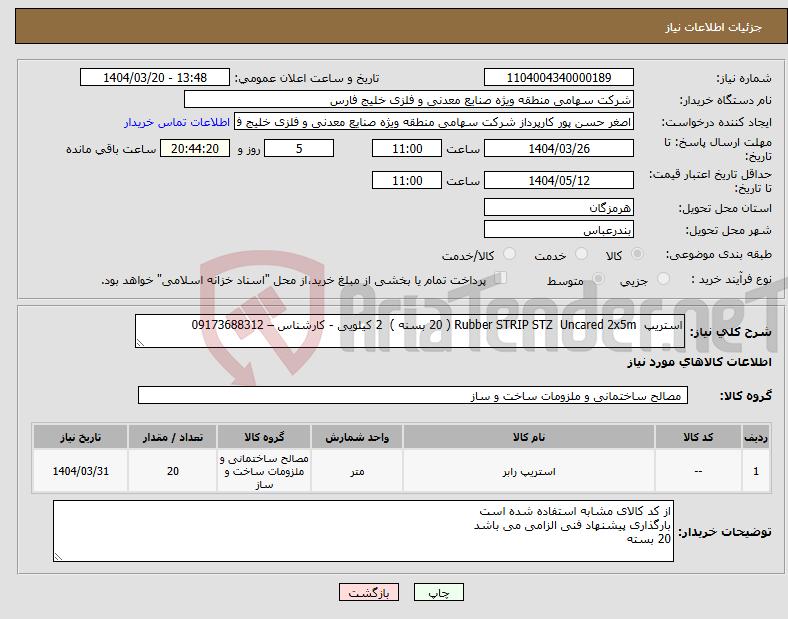
Task: Click the متر unit cell
Action: 357,471
